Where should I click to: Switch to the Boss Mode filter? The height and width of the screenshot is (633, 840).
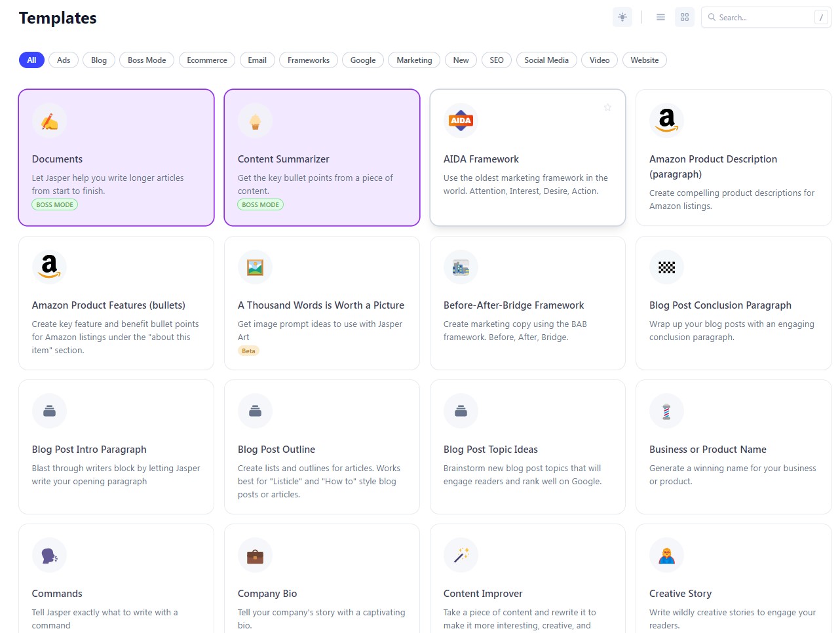click(146, 60)
